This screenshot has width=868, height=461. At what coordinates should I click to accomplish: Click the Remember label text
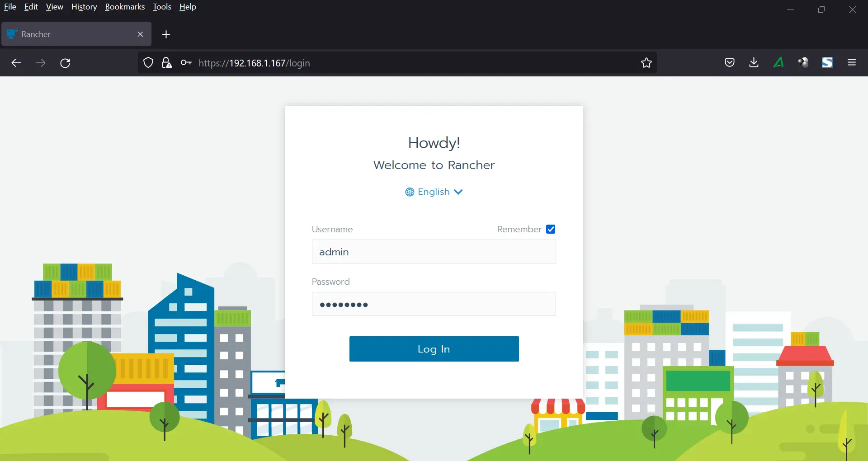[x=519, y=229]
